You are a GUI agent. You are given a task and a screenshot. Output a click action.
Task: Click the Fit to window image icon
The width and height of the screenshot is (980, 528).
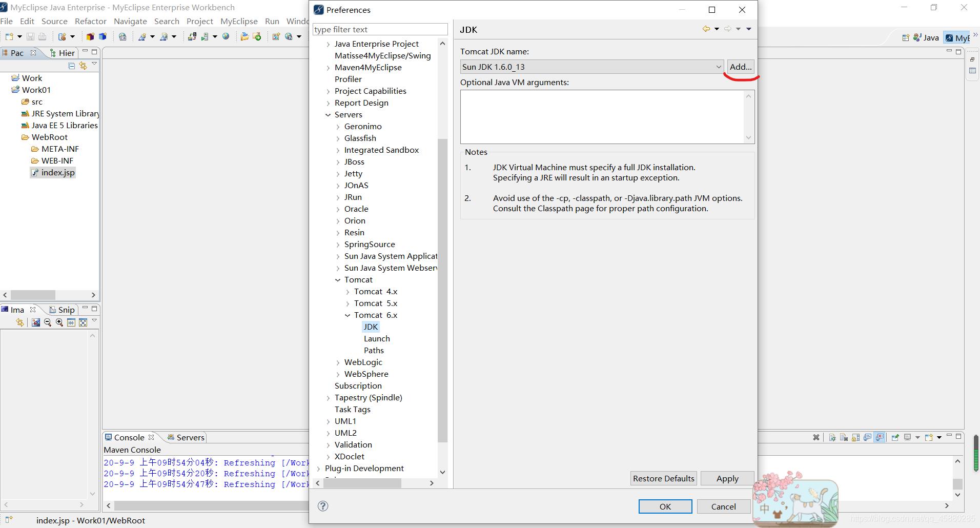pos(83,322)
